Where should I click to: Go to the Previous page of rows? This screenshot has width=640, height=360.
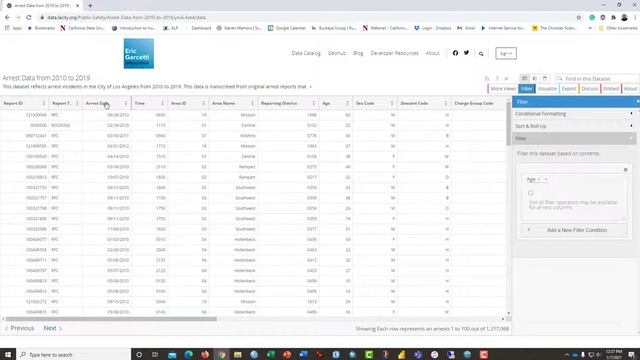(20, 328)
